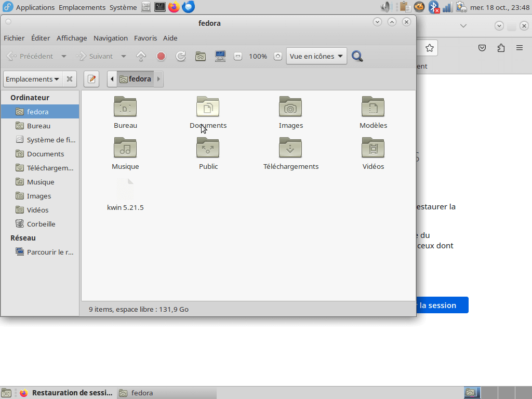Open the Système panel menu

tap(123, 7)
